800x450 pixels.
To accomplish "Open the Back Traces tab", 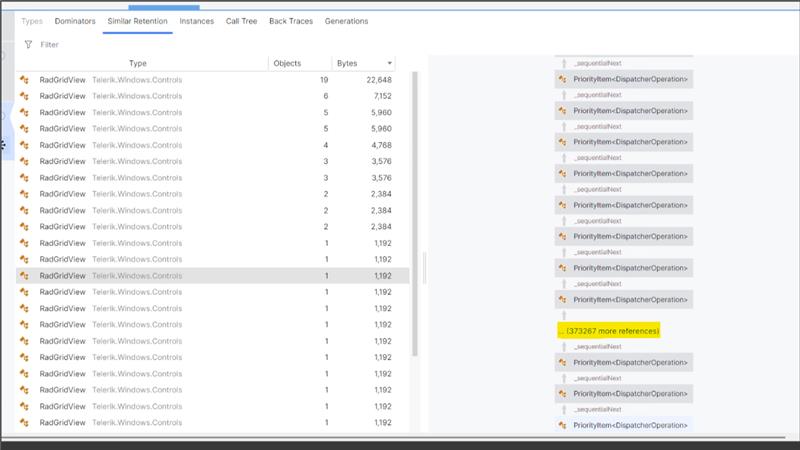I will pyautogui.click(x=291, y=21).
